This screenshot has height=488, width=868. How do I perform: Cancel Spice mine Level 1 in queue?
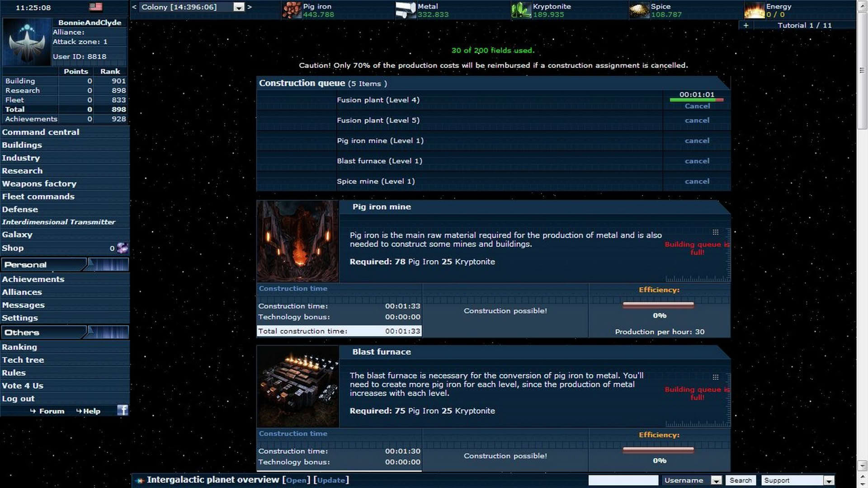697,181
